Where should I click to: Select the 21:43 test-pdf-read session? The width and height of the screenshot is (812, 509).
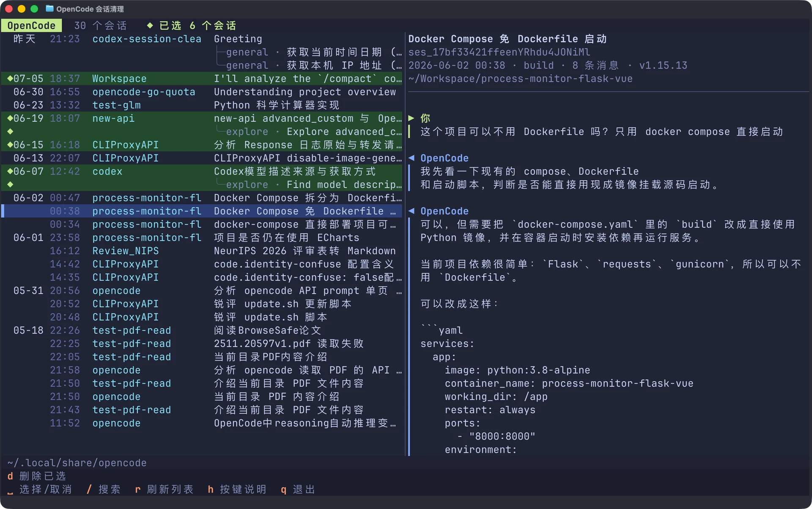tap(202, 410)
